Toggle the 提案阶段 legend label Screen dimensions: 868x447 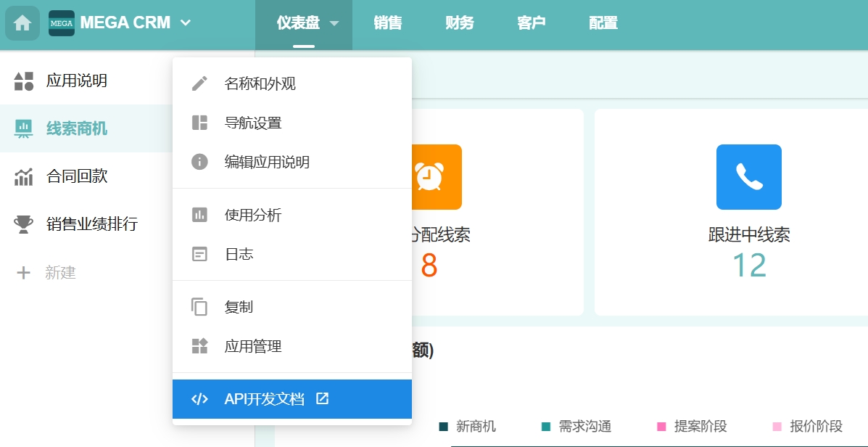click(700, 427)
